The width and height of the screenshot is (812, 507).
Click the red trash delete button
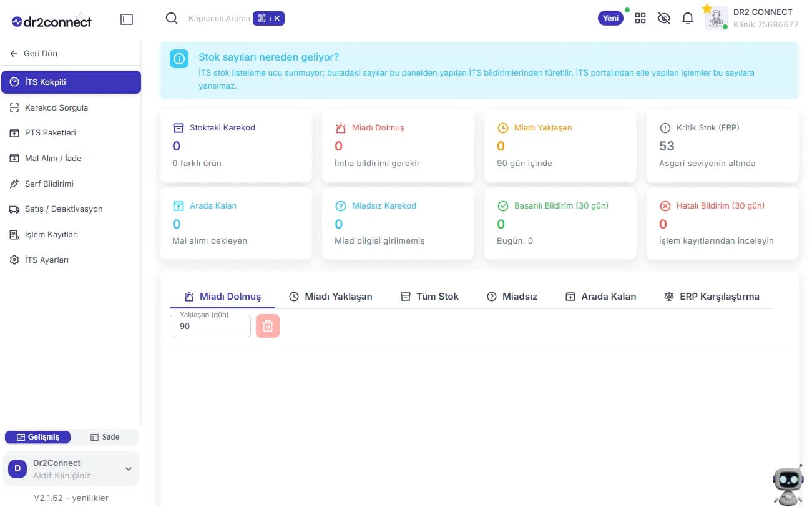[x=268, y=326]
